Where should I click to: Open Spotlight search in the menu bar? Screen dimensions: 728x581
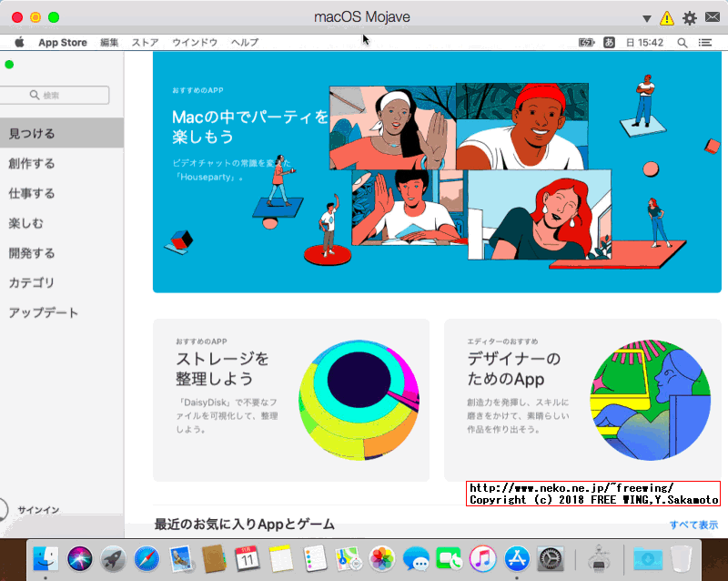[682, 42]
